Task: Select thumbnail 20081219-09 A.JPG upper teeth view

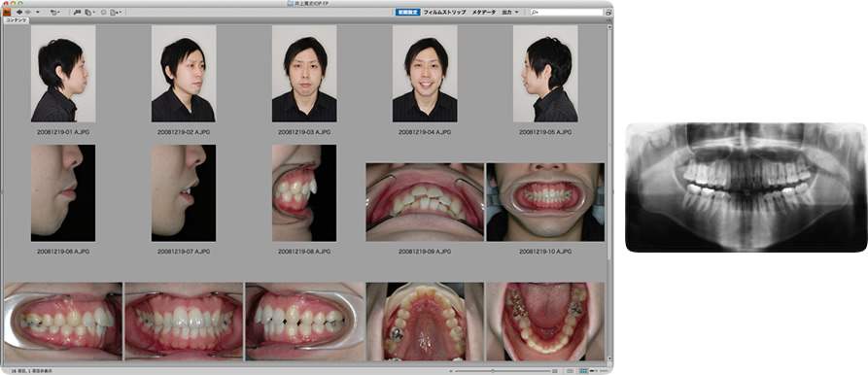Action: tap(425, 202)
